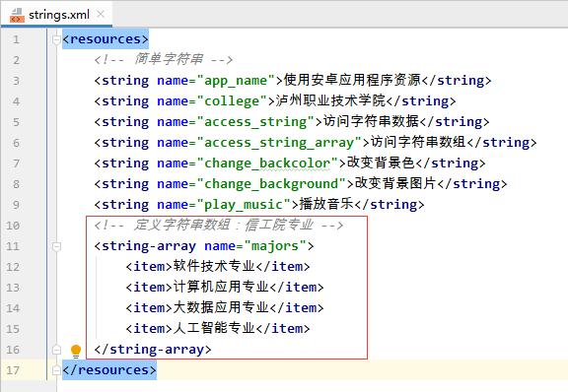Click line number 15 in the gutter
The height and width of the screenshot is (392, 568).
point(13,329)
